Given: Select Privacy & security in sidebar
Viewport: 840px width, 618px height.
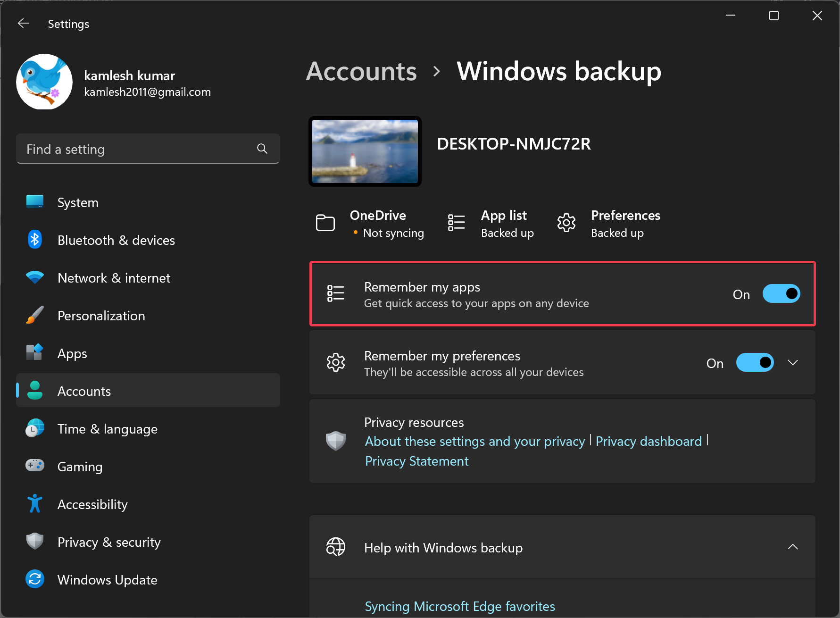Looking at the screenshot, I should 148,542.
